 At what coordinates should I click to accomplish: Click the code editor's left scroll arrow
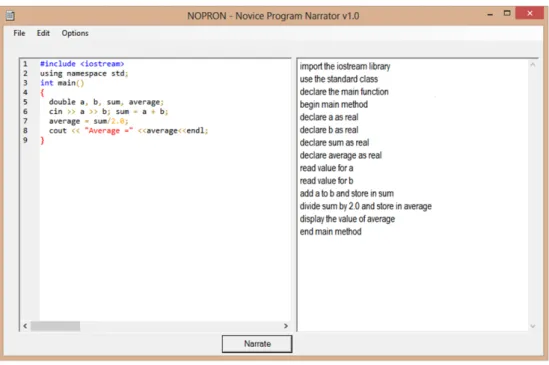click(25, 326)
